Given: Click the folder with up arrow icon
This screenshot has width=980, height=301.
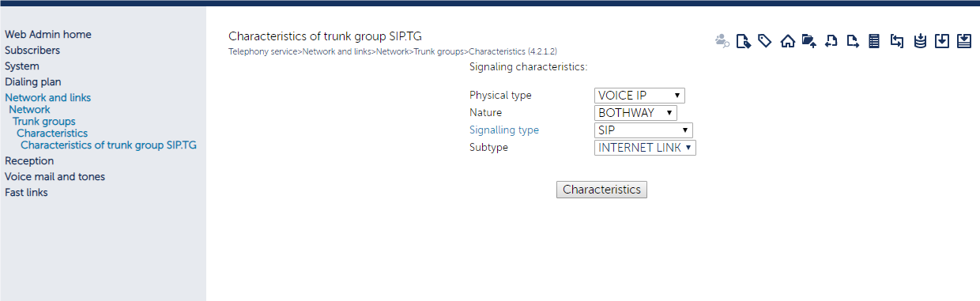Looking at the screenshot, I should click(808, 41).
